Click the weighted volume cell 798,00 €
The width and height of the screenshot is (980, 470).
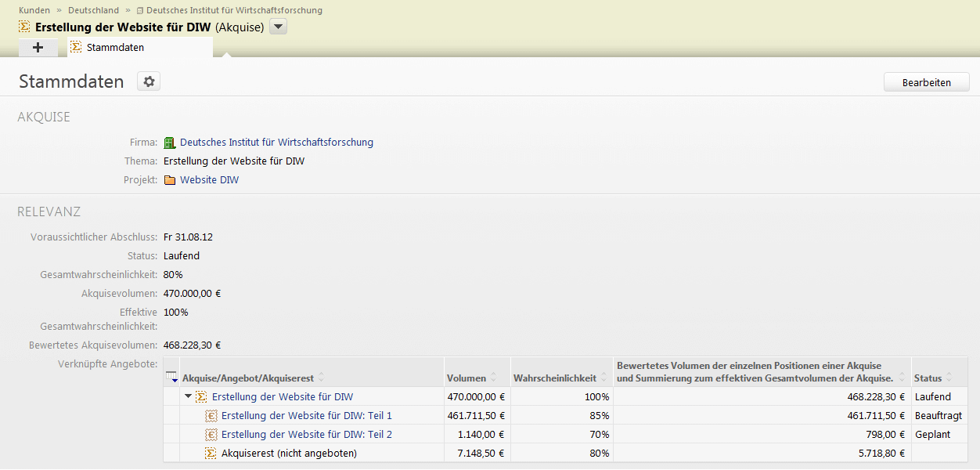coord(762,435)
